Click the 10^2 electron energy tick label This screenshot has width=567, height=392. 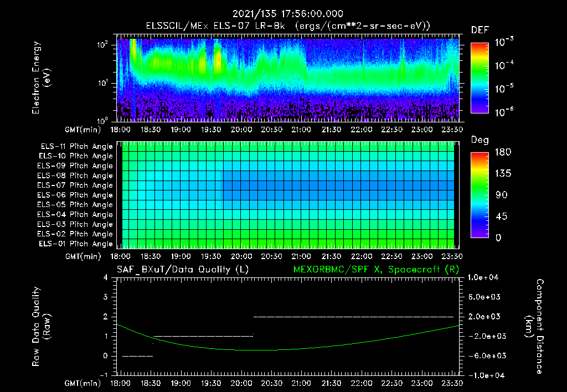pyautogui.click(x=102, y=45)
